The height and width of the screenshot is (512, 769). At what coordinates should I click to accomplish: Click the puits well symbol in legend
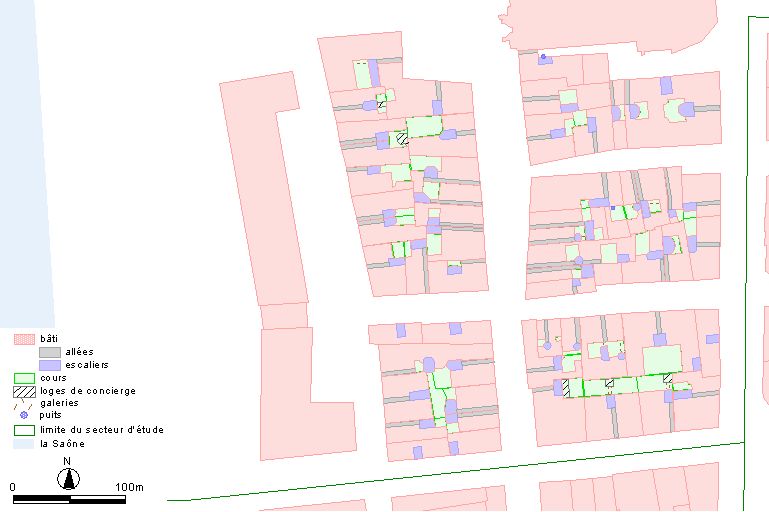[24, 415]
